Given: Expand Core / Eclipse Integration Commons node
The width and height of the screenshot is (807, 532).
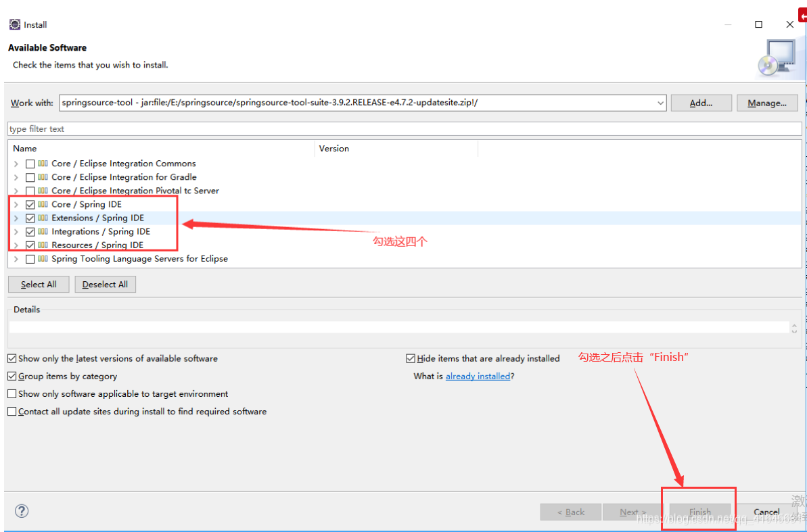Looking at the screenshot, I should pos(16,163).
